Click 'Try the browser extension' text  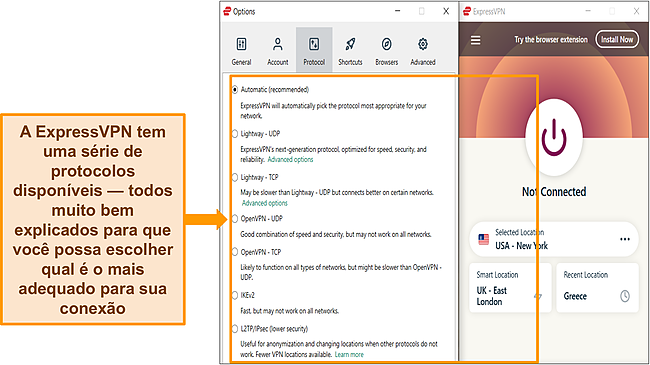tap(551, 40)
